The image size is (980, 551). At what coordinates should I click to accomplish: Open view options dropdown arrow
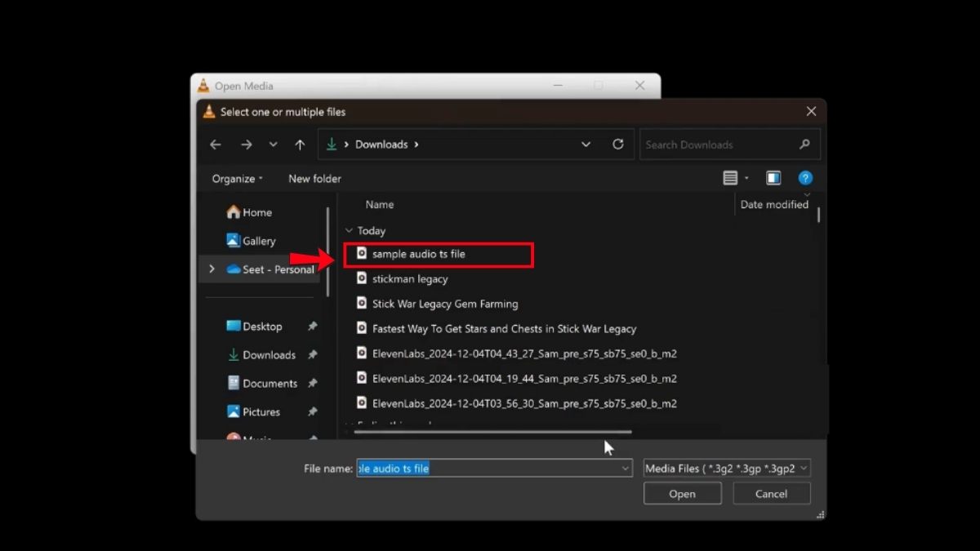coord(746,178)
